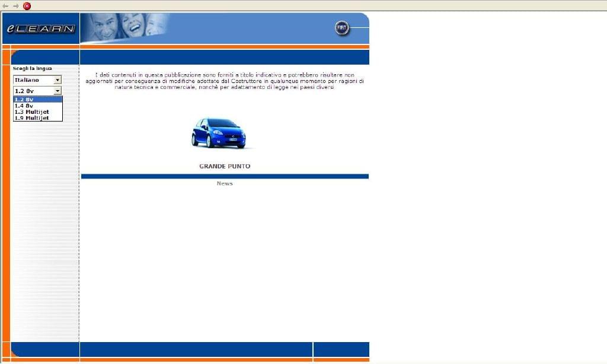Choose the 1.9 Multijet engine option
Viewport: 607px width, 364px height.
37,118
